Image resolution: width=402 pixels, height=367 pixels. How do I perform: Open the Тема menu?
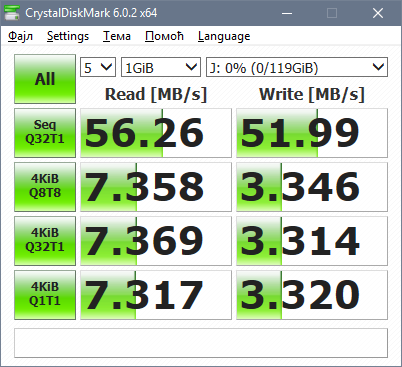pyautogui.click(x=117, y=36)
